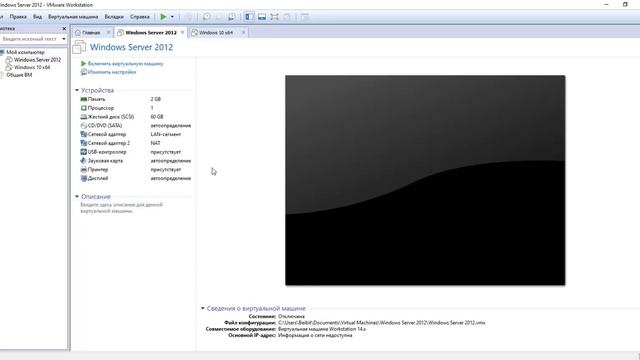
Task: Click the NAT network adapter value
Action: [155, 143]
